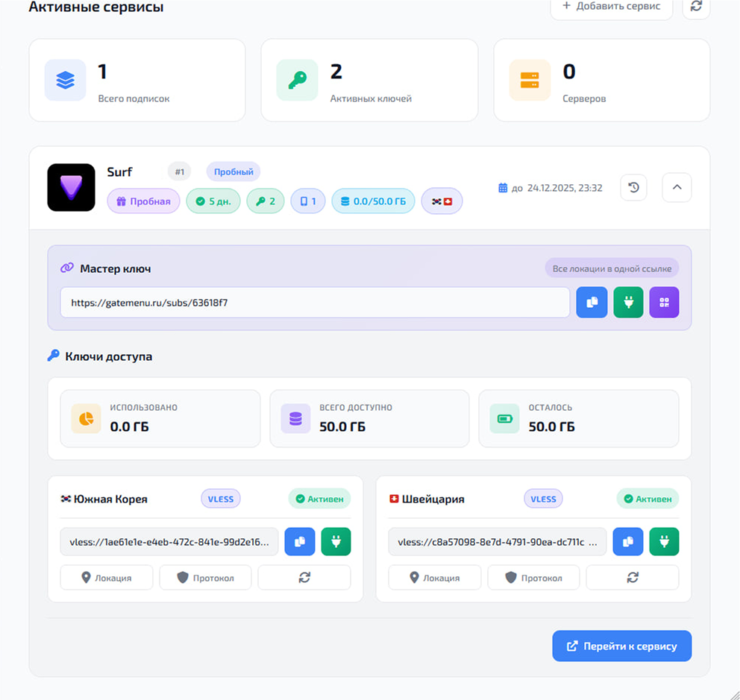Viewport: 740px width, 700px height.
Task: Regenerate the South Korea key
Action: pos(304,578)
